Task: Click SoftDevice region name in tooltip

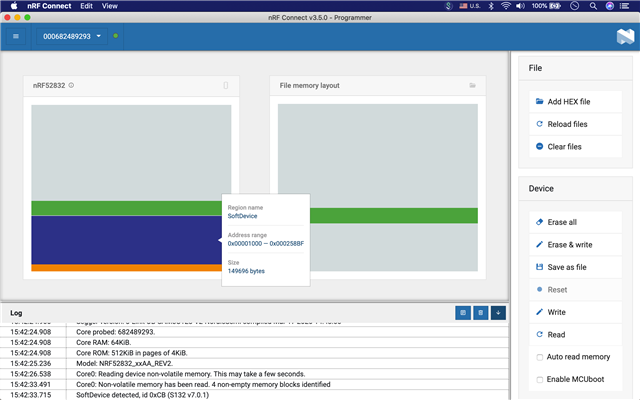Action: 242,216
